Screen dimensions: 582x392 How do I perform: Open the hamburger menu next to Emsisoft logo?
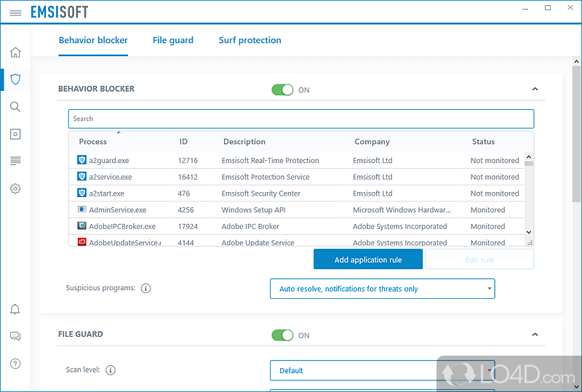pos(15,13)
